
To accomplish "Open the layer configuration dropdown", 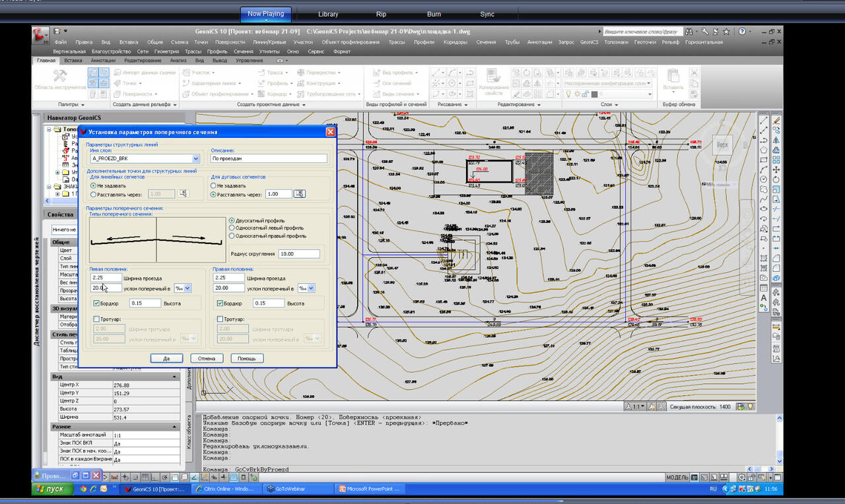I will (648, 83).
